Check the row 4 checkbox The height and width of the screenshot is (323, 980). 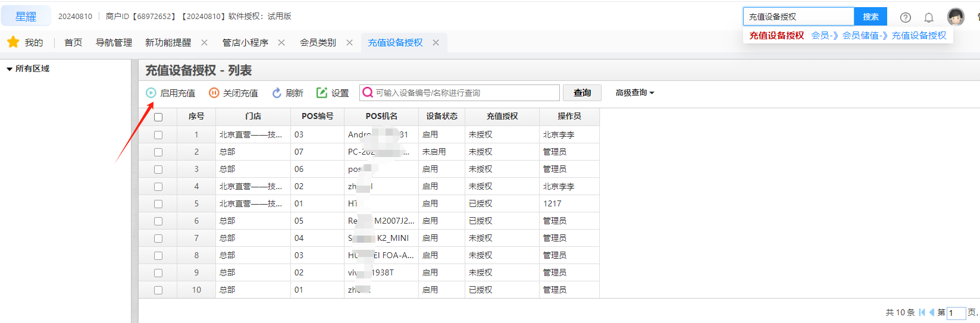(x=158, y=187)
